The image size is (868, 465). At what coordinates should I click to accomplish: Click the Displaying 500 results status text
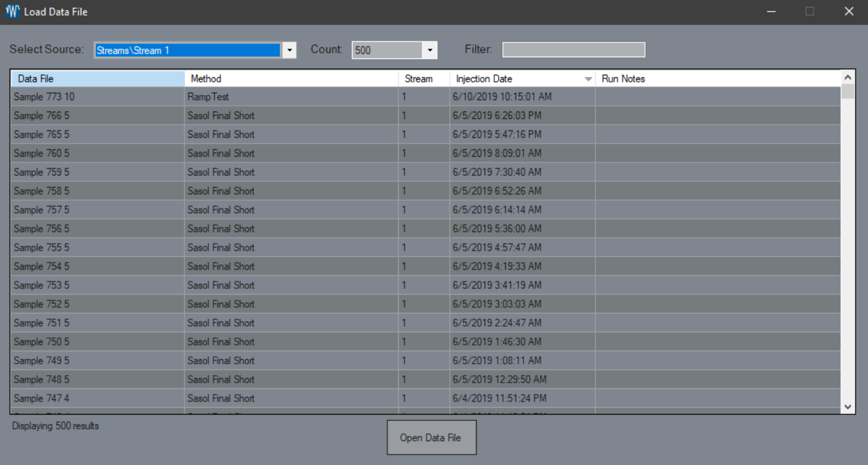(x=55, y=426)
